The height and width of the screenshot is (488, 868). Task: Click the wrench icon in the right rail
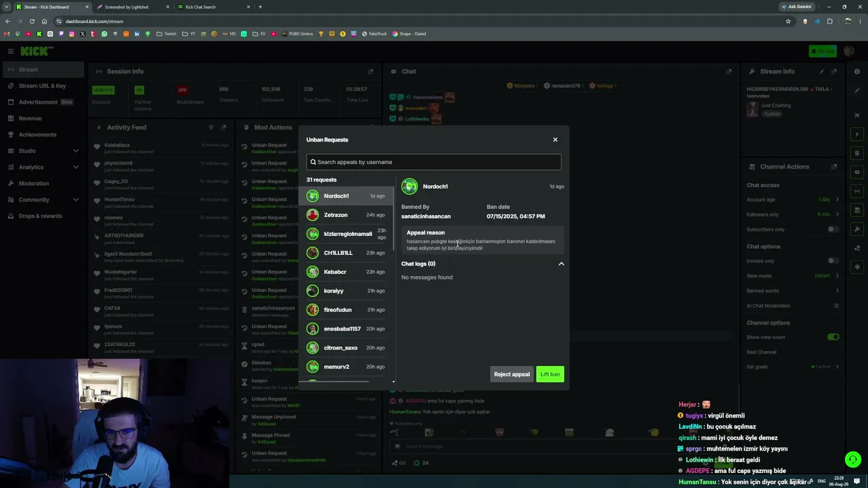(x=857, y=229)
